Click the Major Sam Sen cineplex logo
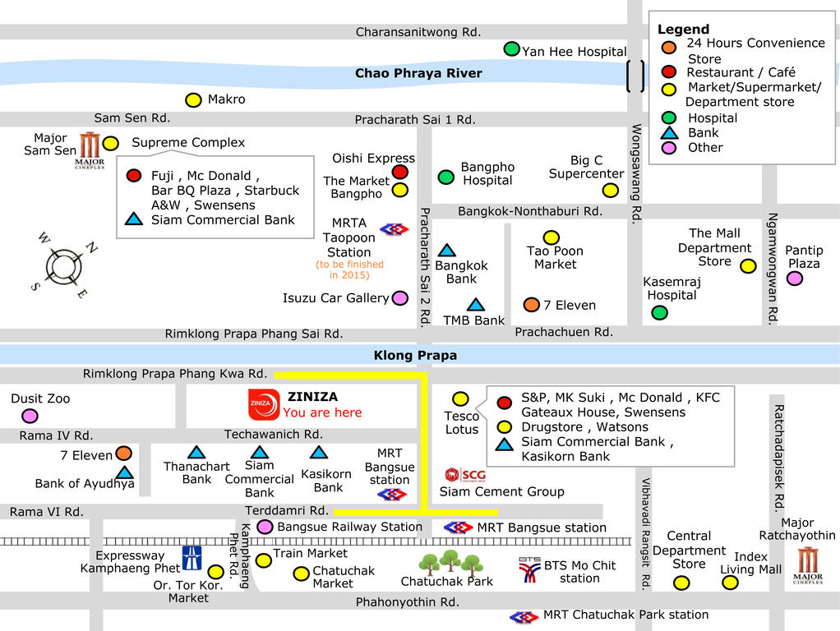The image size is (840, 631). pyautogui.click(x=90, y=150)
